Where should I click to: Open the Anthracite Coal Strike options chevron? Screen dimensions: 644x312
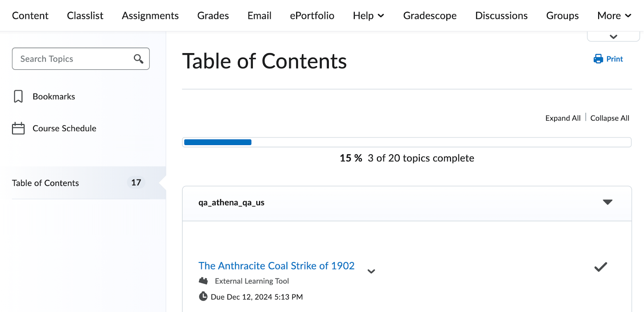(371, 271)
